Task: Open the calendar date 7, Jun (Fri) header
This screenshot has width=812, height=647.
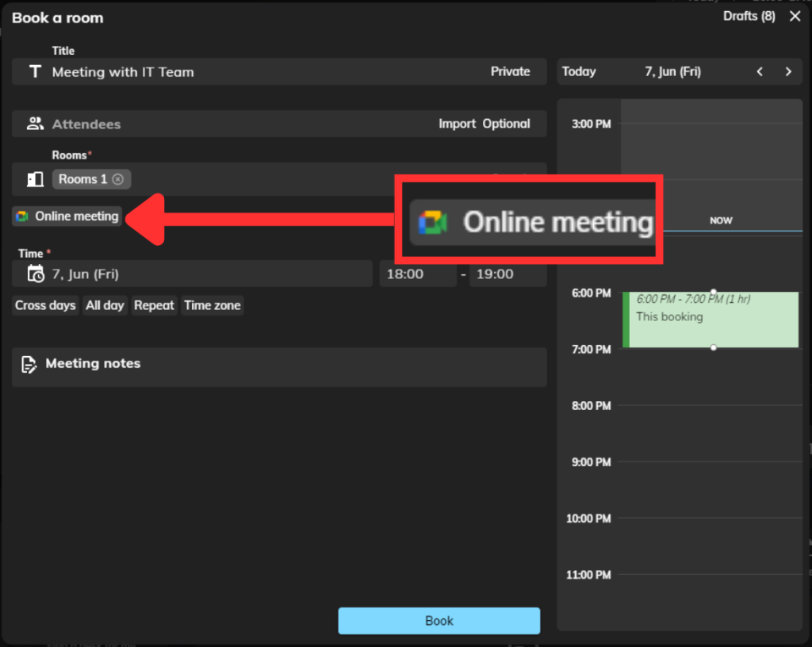Action: pos(672,72)
